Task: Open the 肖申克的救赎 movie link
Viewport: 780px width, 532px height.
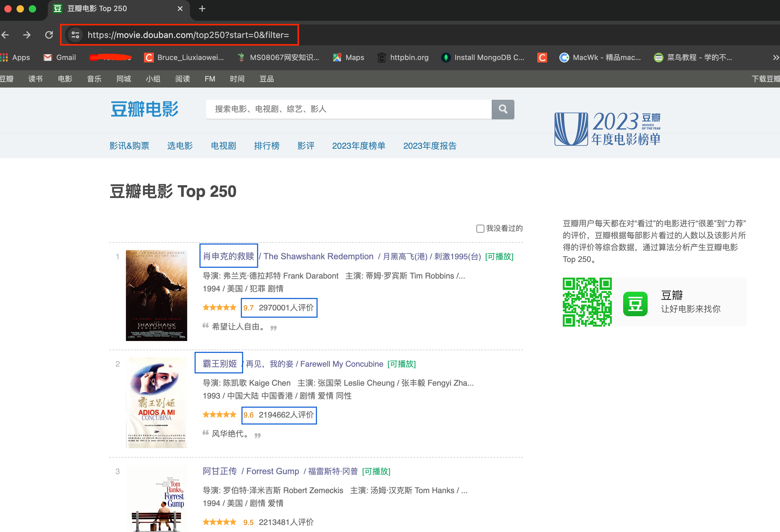Action: point(229,256)
